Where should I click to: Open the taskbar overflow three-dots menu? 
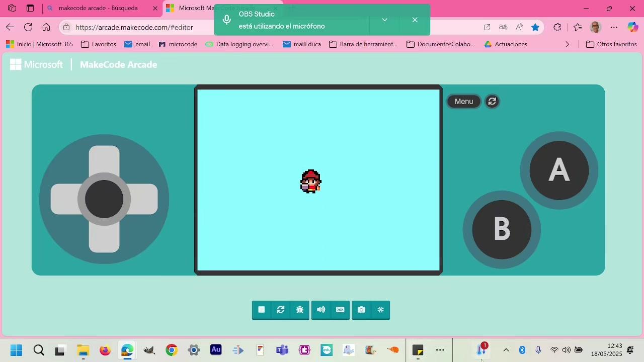[440, 350]
